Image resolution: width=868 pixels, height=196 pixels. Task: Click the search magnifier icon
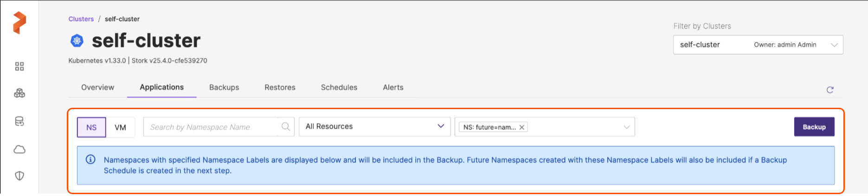pos(286,127)
